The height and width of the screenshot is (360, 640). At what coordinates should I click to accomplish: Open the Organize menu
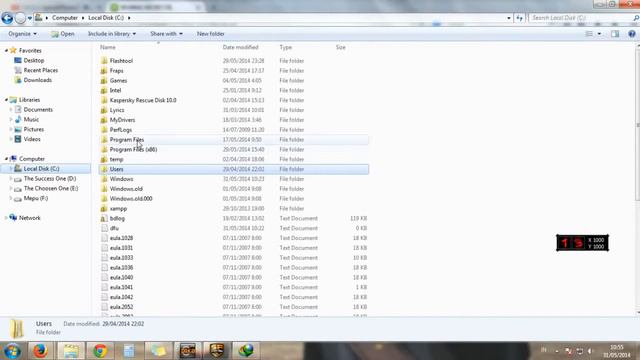[x=22, y=34]
